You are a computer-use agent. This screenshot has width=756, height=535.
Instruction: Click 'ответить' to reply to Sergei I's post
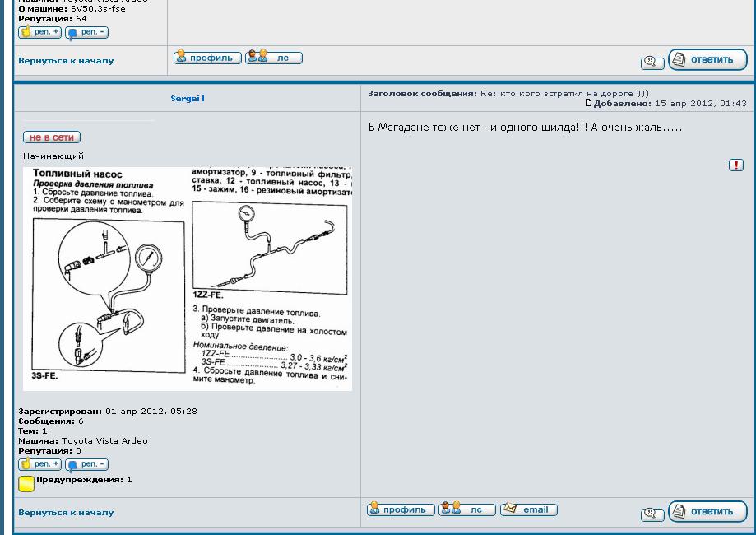click(x=707, y=511)
